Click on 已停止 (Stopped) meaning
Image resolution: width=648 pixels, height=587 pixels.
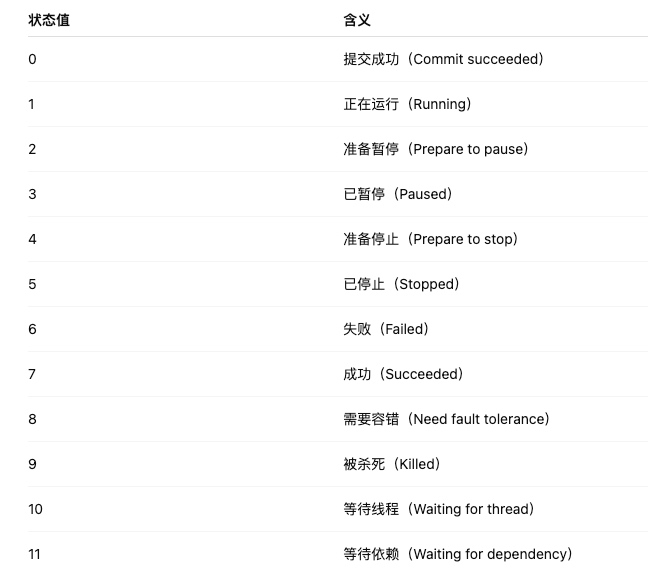tap(401, 284)
